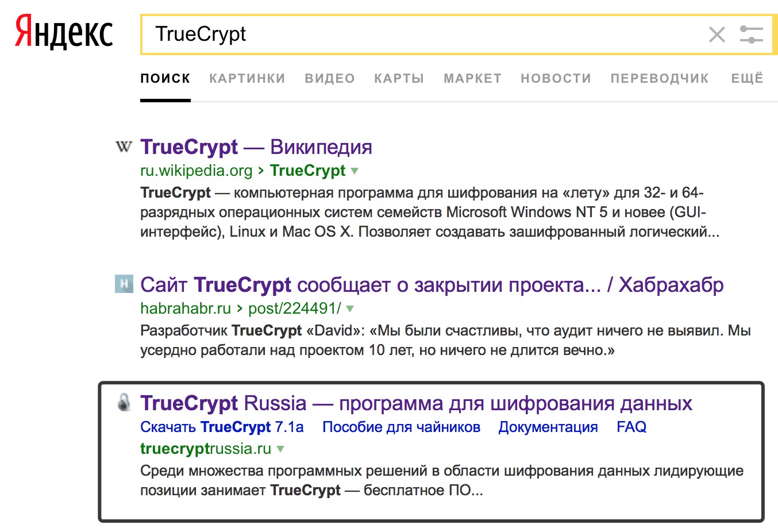Switch to the Видео tab
778x532 pixels.
point(329,79)
